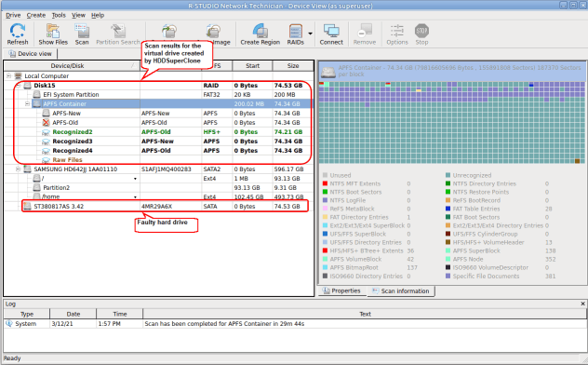
Task: Click the scan completed log message
Action: (x=224, y=323)
